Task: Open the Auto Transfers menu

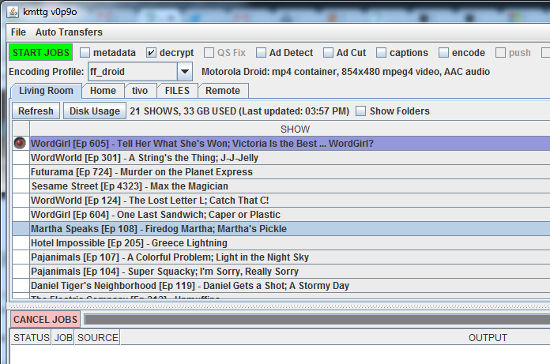Action: tap(69, 32)
